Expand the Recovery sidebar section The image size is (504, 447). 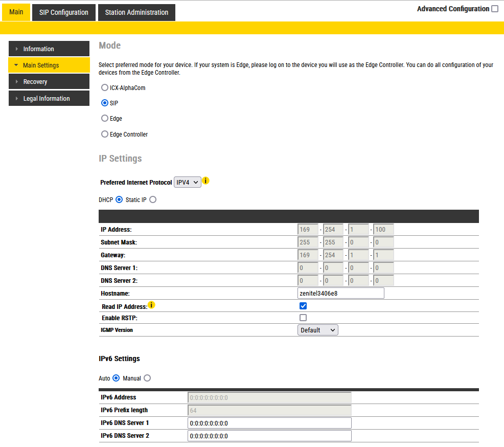(49, 82)
